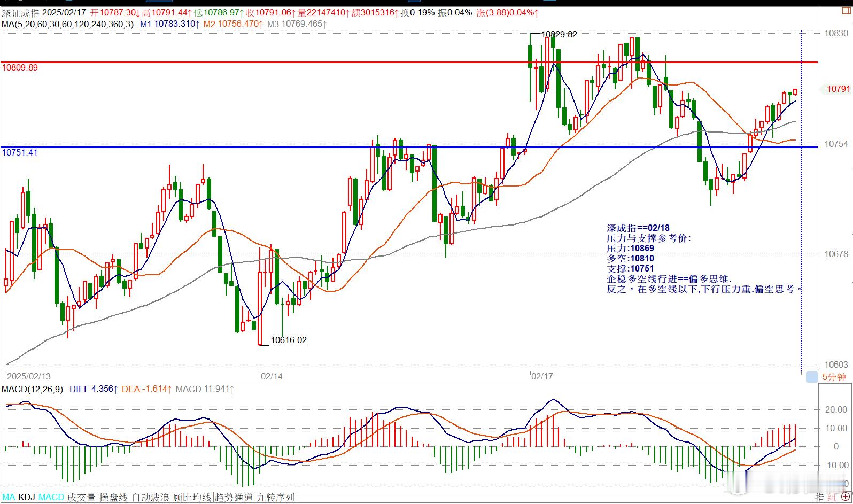This screenshot has height=504, width=853.
Task: Switch to the 顾比均线 indicator tab
Action: pyautogui.click(x=192, y=498)
